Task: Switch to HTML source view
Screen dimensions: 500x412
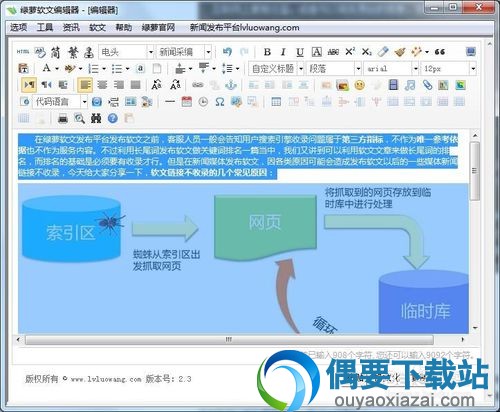Action: click(x=23, y=52)
